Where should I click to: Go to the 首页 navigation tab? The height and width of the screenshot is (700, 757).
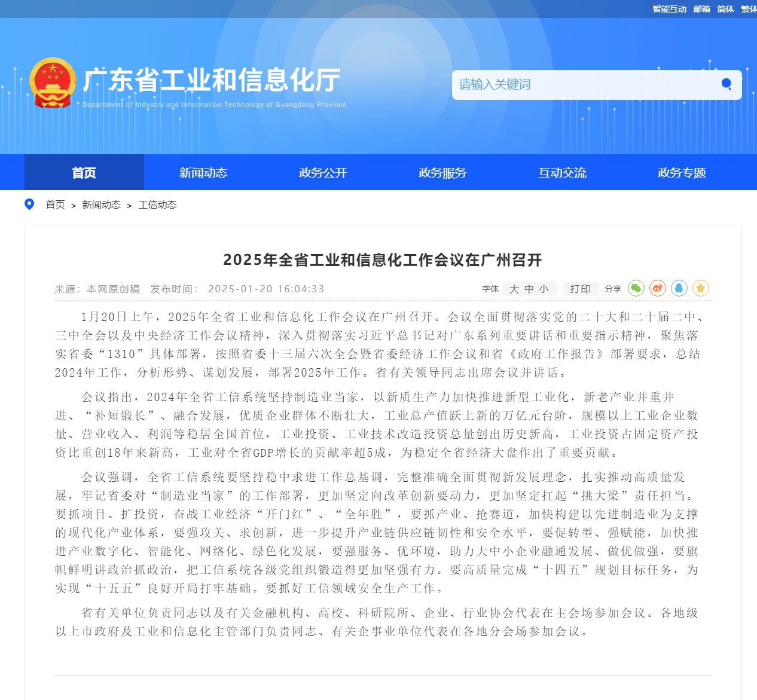coord(84,173)
